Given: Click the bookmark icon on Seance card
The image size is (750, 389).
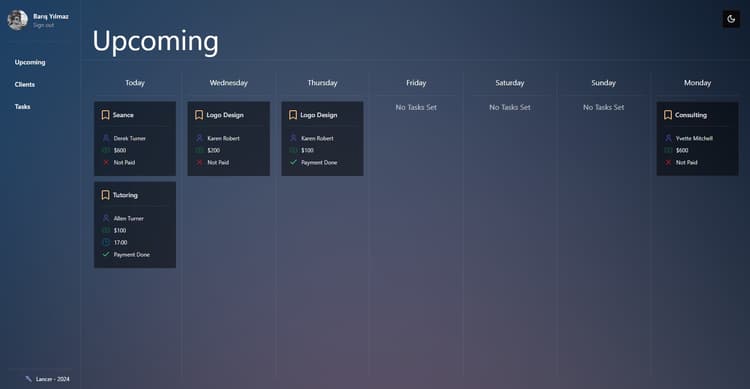Looking at the screenshot, I should (105, 115).
